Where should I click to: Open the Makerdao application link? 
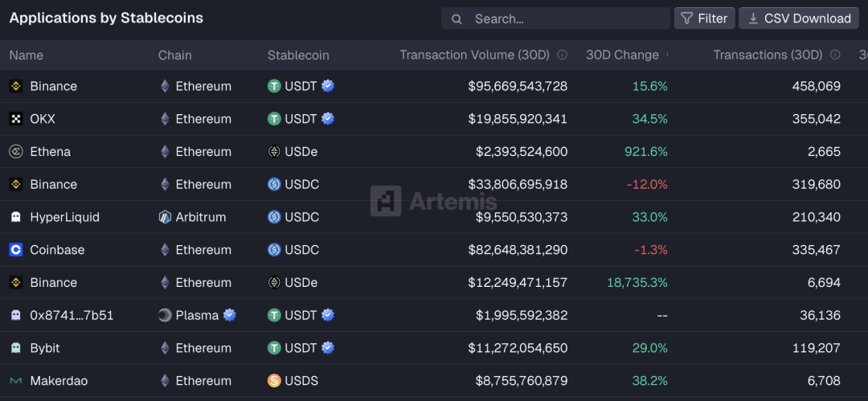click(x=59, y=381)
